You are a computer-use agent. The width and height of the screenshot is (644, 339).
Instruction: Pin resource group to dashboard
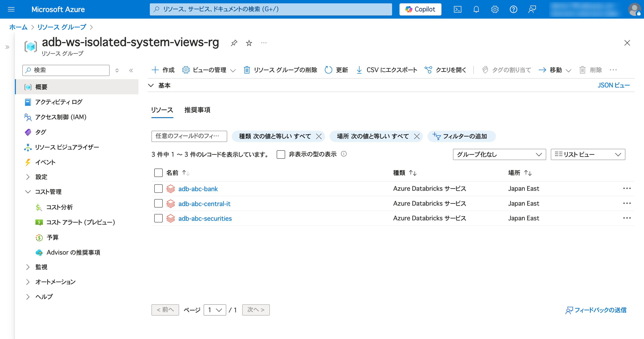[x=234, y=43]
